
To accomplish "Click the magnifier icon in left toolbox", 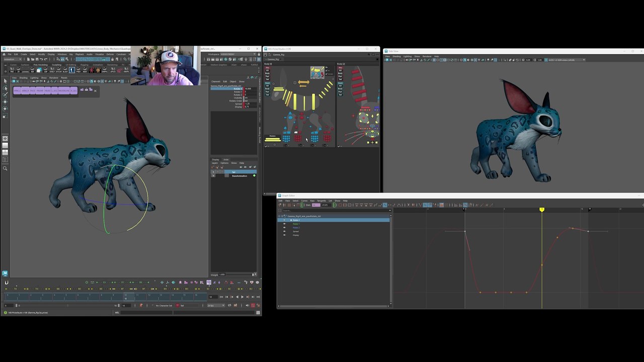I will point(5,168).
